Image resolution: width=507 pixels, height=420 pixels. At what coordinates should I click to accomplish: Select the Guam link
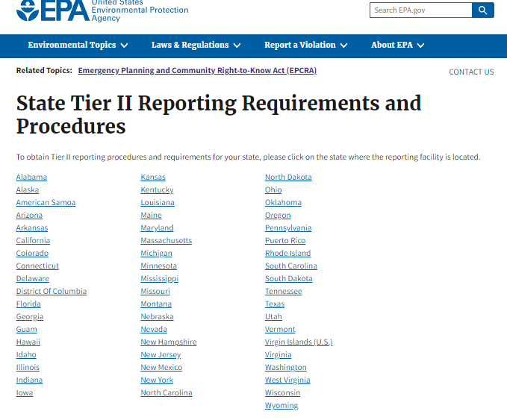[27, 329]
